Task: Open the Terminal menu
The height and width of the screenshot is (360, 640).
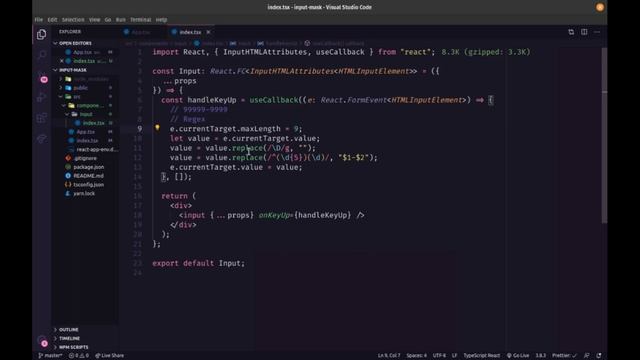Action: [140, 20]
